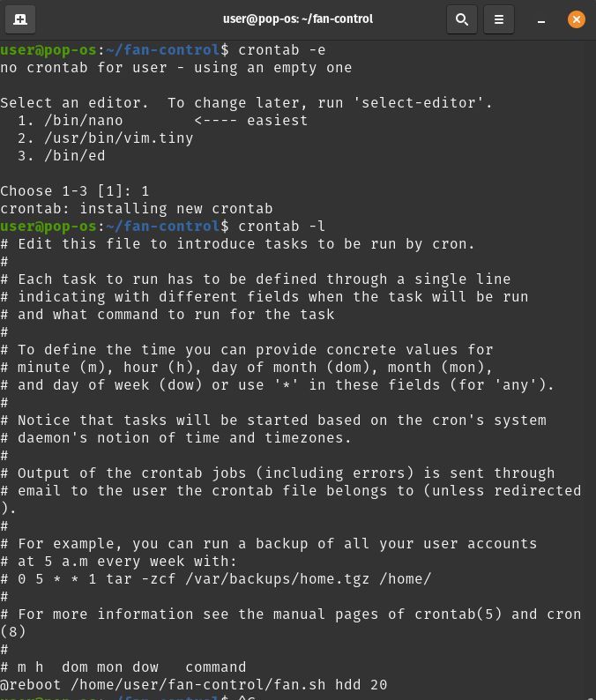The width and height of the screenshot is (596, 700).
Task: Click the 'no crontab for user' message
Action: (176, 67)
